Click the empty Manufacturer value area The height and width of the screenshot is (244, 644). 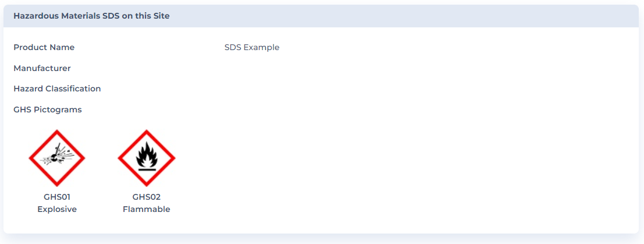252,68
